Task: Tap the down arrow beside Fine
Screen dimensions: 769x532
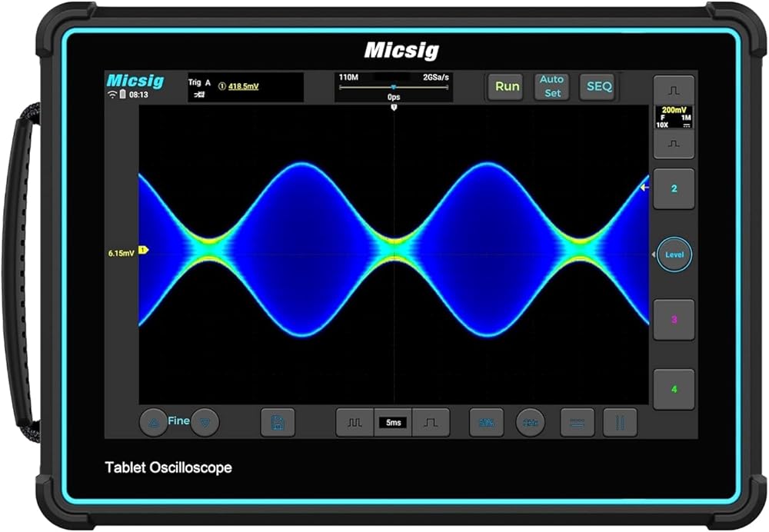Action: point(205,422)
